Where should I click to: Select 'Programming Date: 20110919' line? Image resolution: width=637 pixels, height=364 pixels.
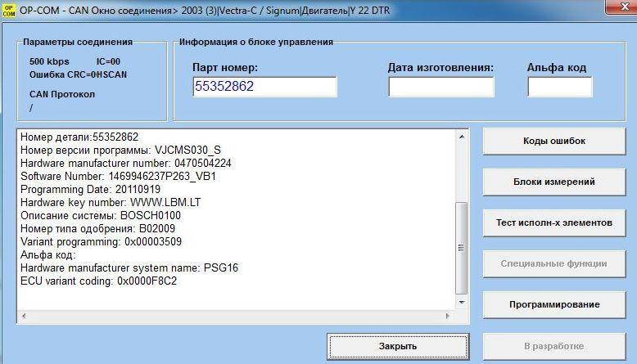[90, 190]
